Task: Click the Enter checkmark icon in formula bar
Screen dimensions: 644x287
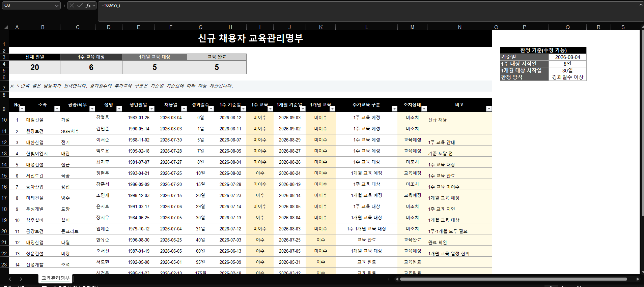Action: coord(80,5)
